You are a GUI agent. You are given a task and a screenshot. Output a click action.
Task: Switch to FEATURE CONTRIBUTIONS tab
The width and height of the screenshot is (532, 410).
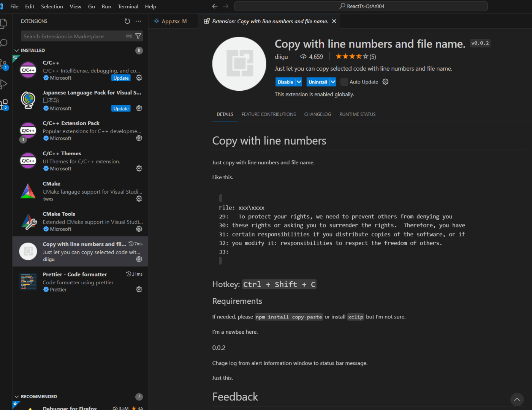pos(269,114)
